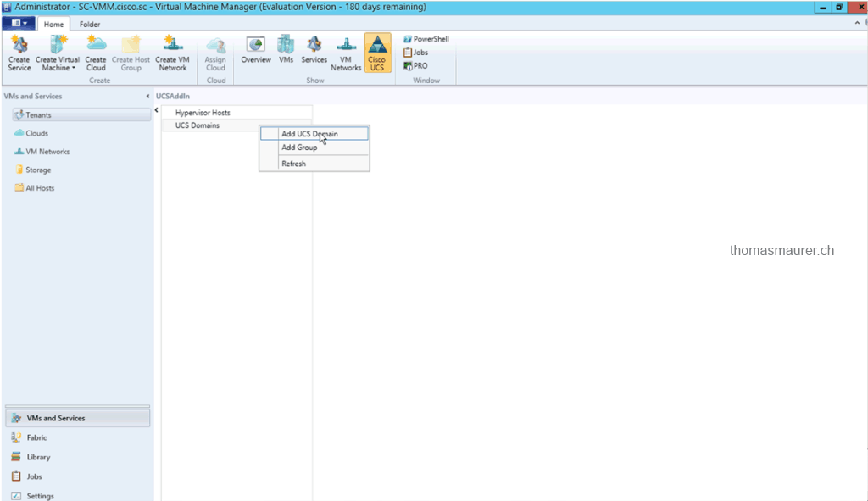Choose Refresh from context menu

pos(314,164)
